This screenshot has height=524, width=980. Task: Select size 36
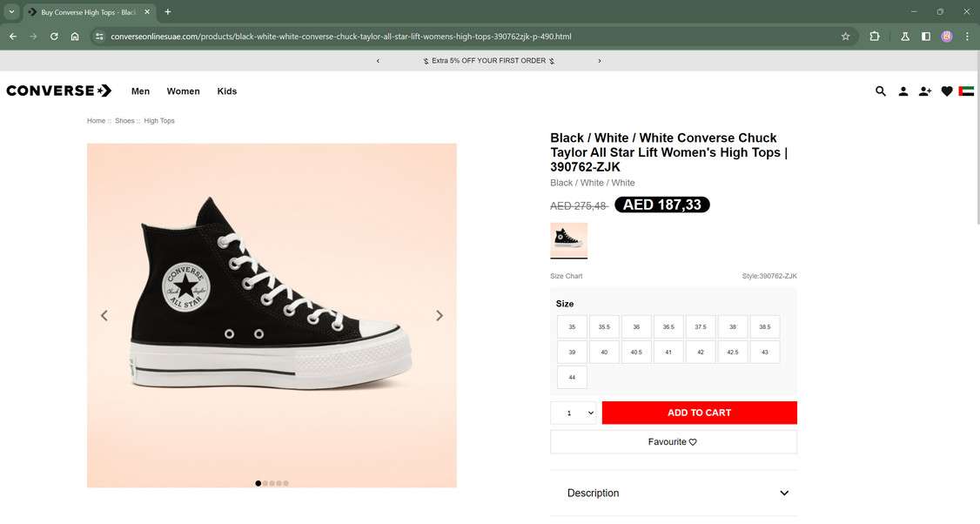(636, 327)
